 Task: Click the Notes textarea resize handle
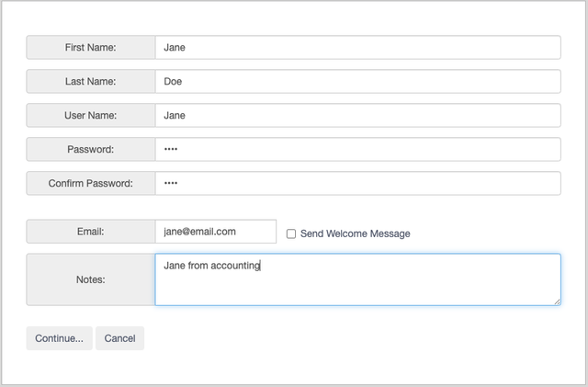point(556,301)
